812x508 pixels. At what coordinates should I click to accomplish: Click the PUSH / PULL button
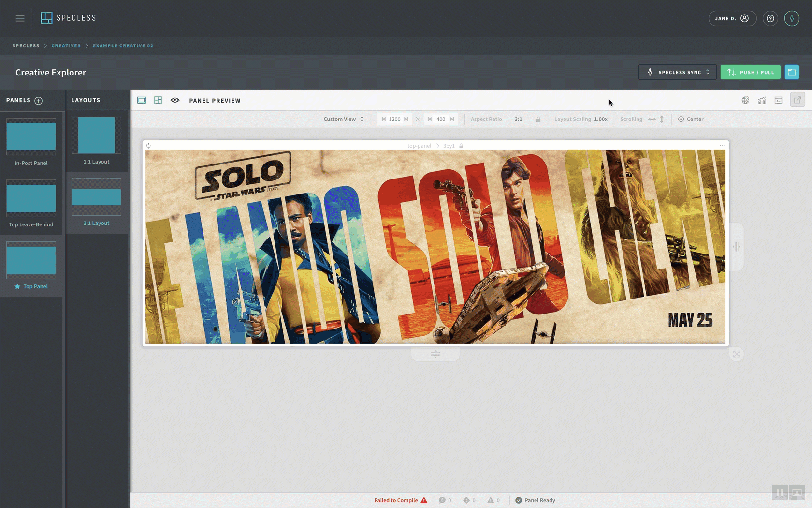click(750, 72)
